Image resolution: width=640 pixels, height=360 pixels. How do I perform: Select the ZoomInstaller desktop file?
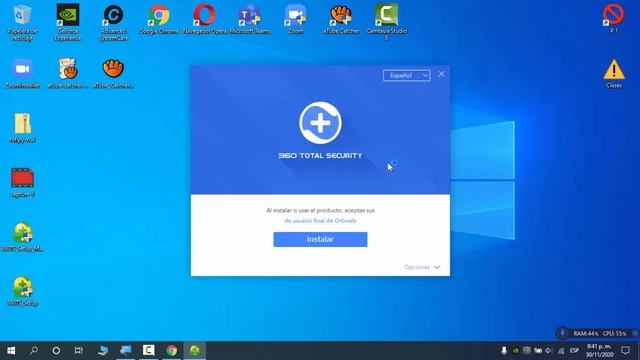click(22, 74)
